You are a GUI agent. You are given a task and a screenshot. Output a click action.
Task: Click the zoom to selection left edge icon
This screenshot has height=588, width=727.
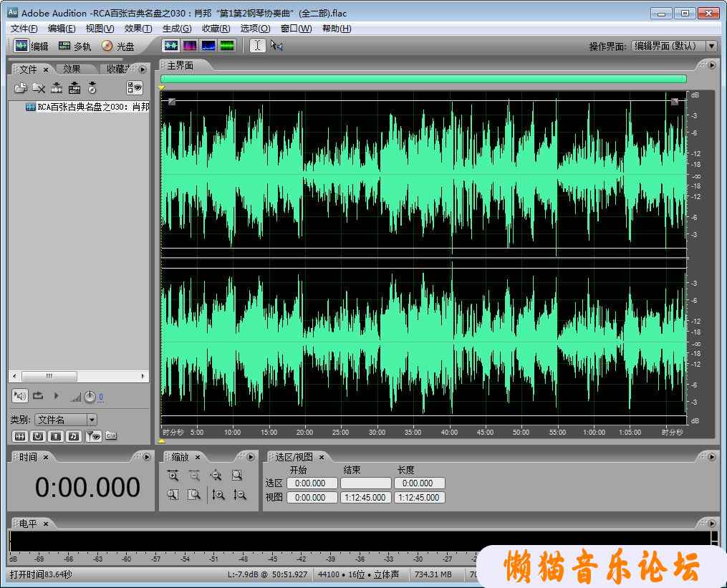[173, 495]
